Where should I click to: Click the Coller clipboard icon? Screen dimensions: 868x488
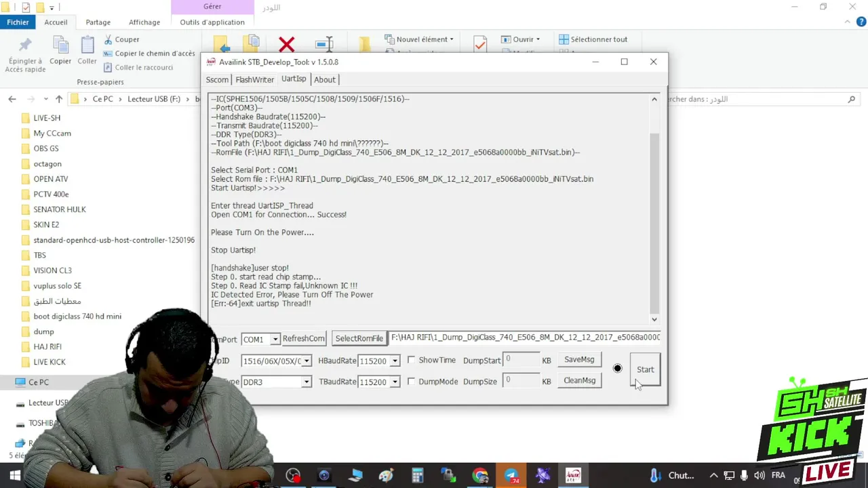87,45
